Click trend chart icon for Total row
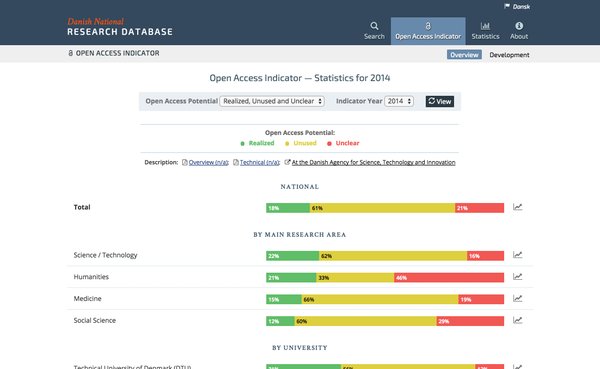The image size is (600, 369). 517,207
